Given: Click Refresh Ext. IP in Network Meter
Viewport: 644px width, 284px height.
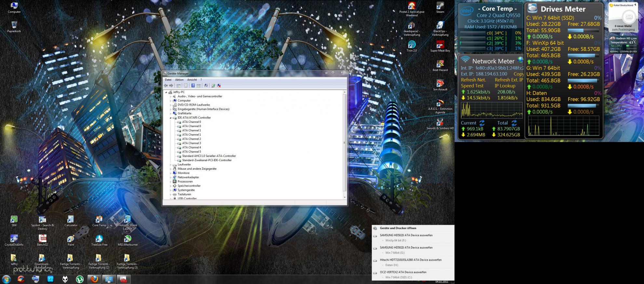Looking at the screenshot, I should (x=509, y=80).
